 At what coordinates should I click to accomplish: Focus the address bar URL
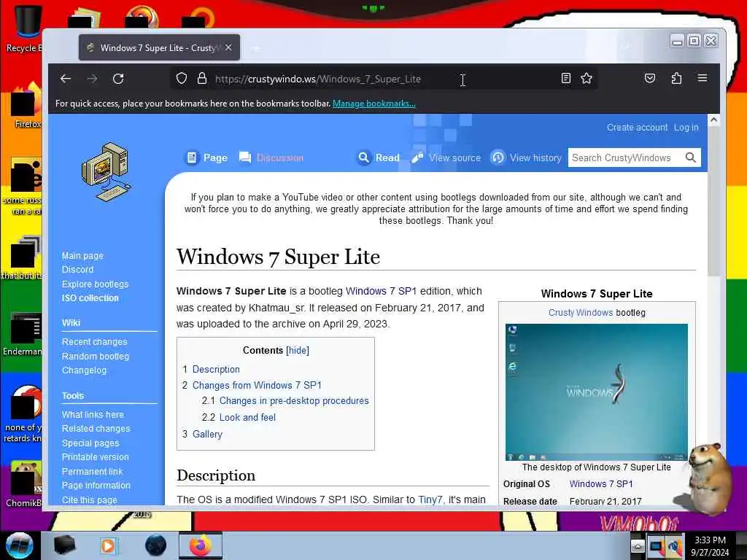318,79
